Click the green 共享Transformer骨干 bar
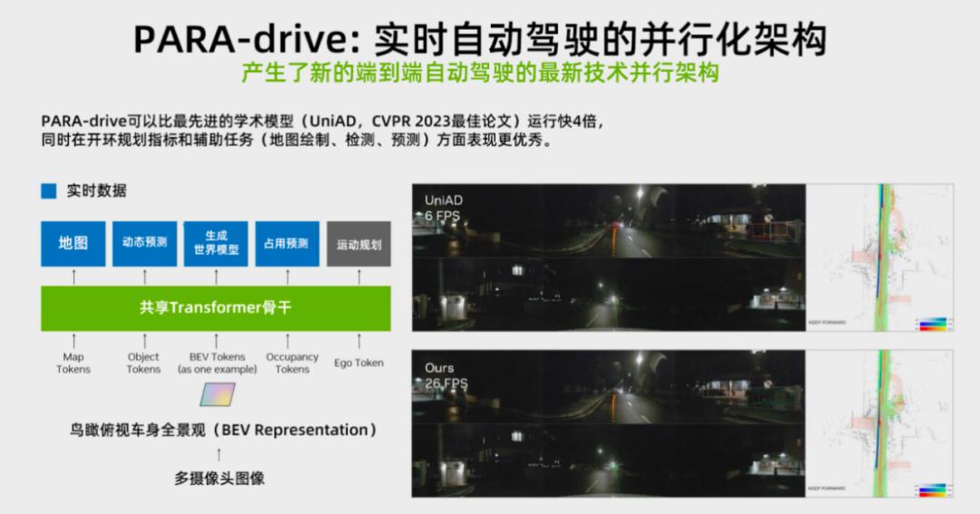The height and width of the screenshot is (514, 980). click(x=216, y=308)
